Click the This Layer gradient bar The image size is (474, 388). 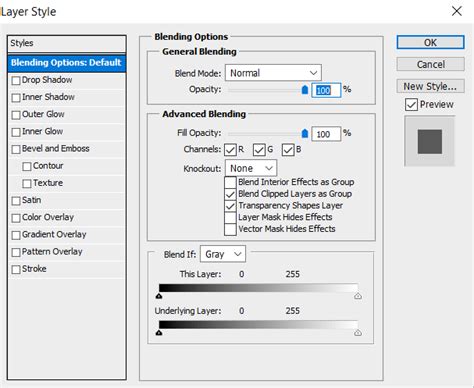tap(258, 288)
